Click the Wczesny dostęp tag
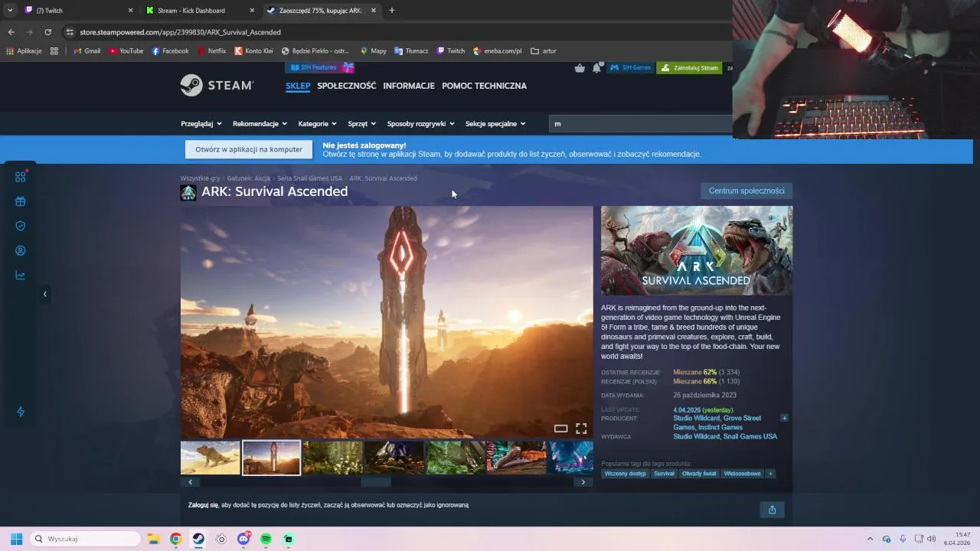The width and height of the screenshot is (980, 551). 625,474
